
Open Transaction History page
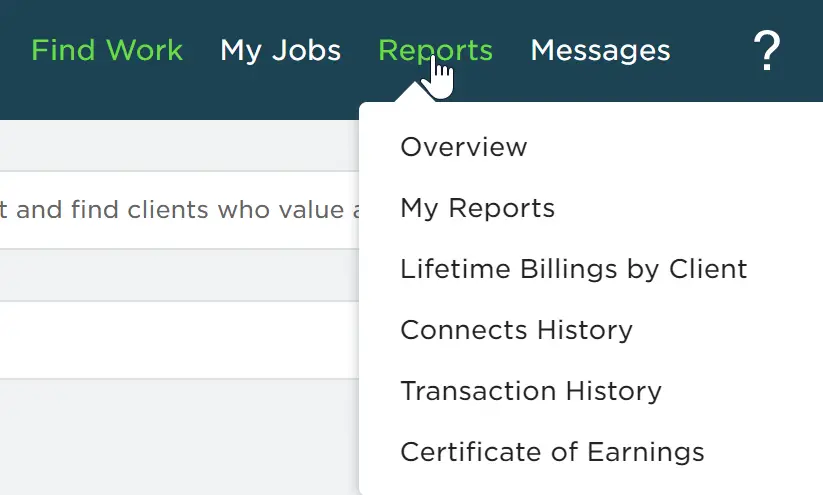[x=531, y=392]
